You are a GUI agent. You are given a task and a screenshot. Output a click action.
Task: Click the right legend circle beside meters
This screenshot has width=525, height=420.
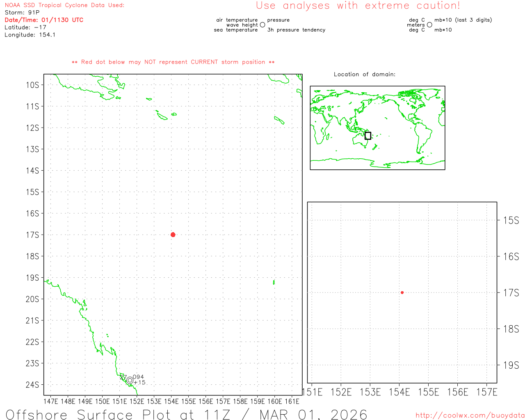[x=429, y=25]
